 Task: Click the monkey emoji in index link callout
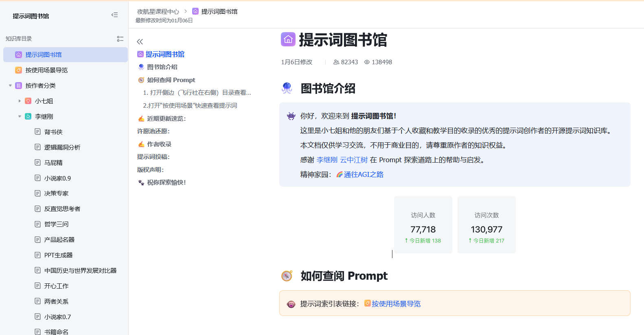(x=291, y=304)
